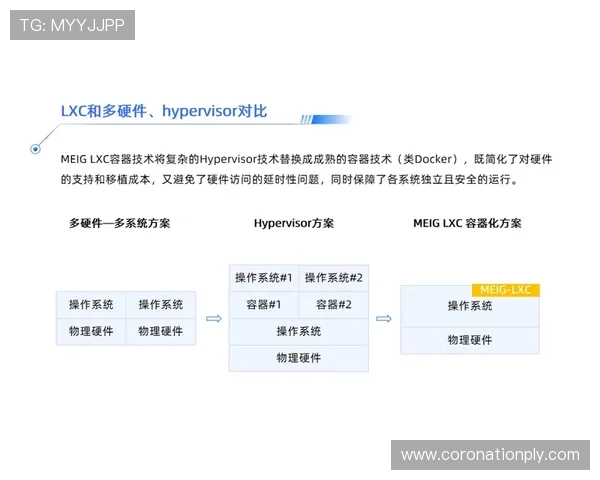The width and height of the screenshot is (600, 480).
Task: Click arrow between Hypervisor and MEIG LXC diagrams
Action: pos(383,318)
